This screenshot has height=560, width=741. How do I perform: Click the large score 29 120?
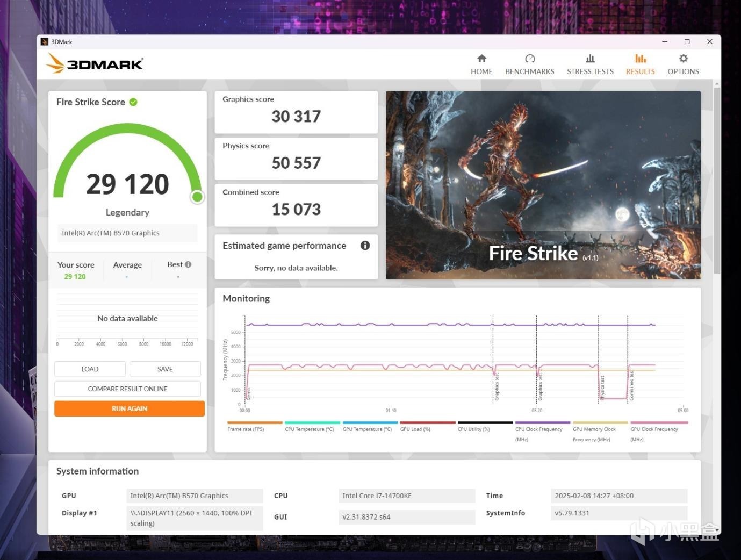pyautogui.click(x=127, y=184)
